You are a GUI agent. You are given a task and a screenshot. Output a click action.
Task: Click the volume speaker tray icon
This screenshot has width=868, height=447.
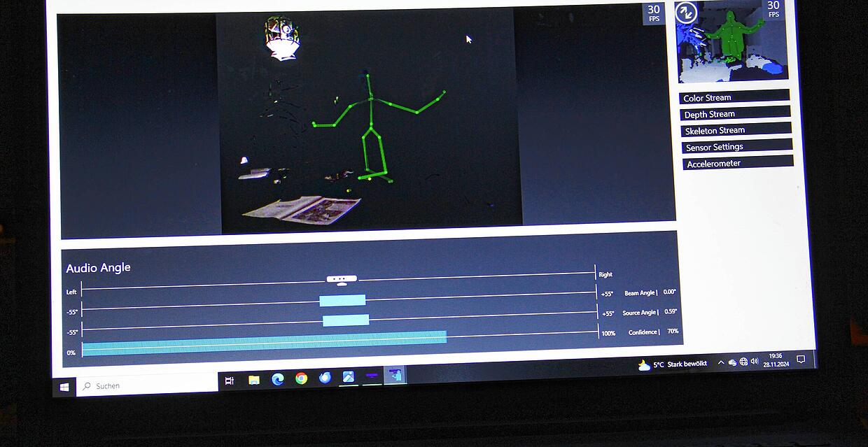coord(755,361)
